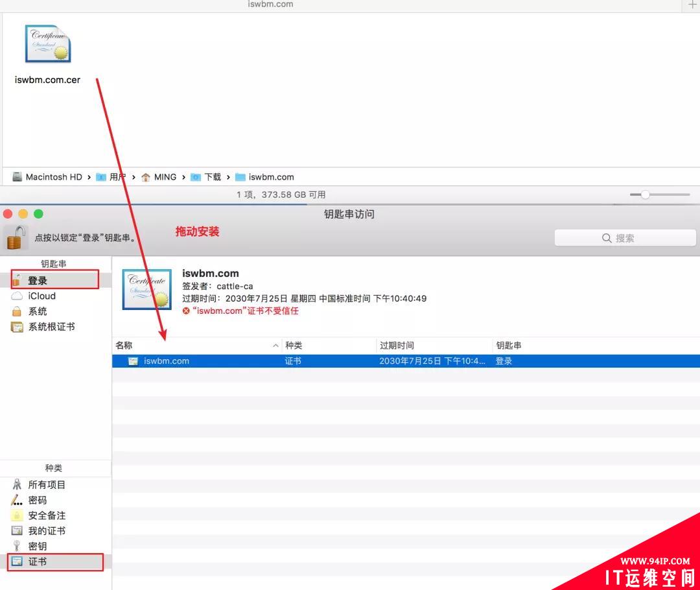Sort the list by the 种类 column header
Screen dimensions: 700x590
329,345
